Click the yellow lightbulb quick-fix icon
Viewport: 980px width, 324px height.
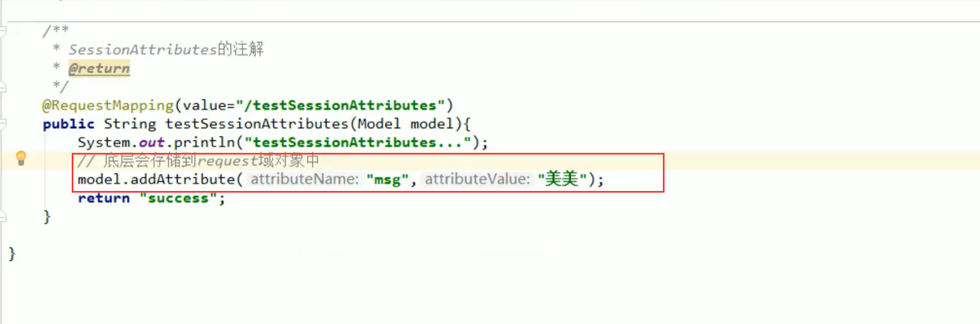pos(21,158)
